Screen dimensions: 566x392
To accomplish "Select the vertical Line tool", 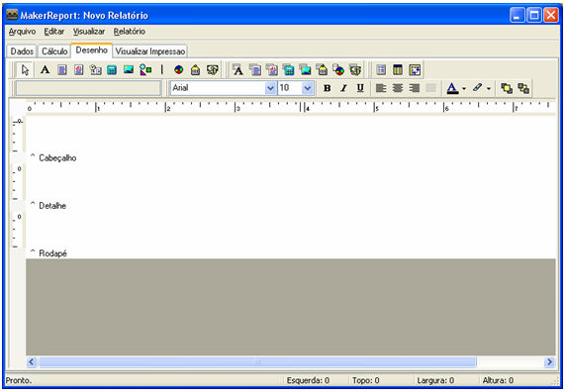I will (x=162, y=69).
